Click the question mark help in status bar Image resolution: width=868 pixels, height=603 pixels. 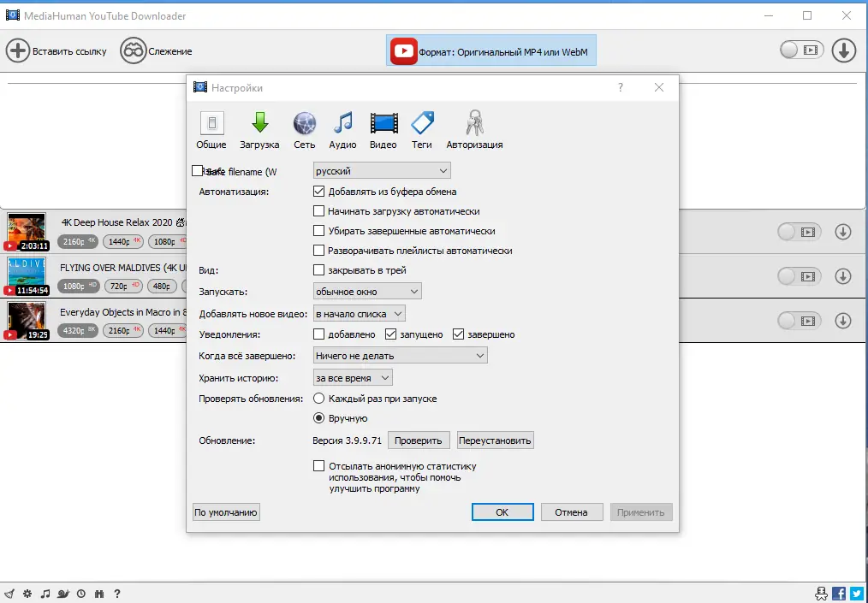116,594
